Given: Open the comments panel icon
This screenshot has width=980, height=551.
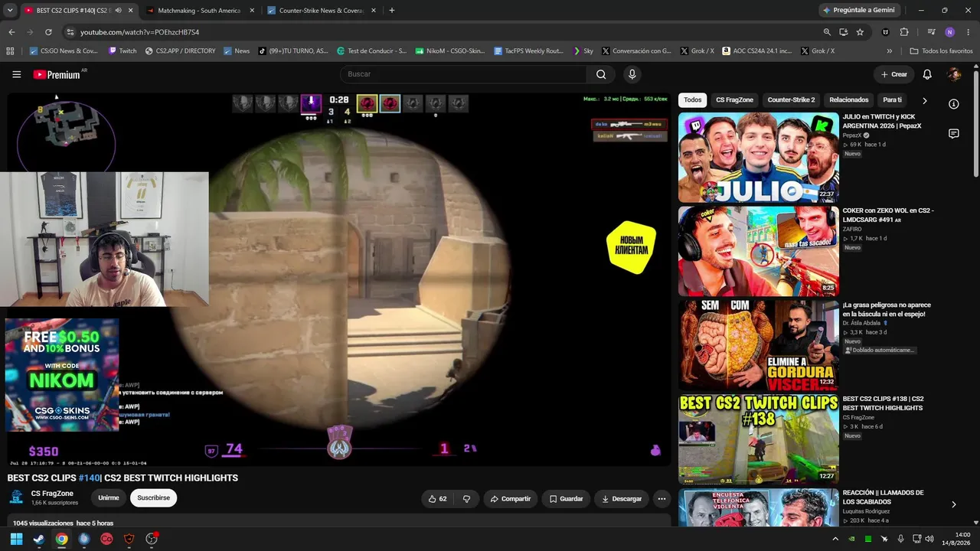Looking at the screenshot, I should click(954, 134).
